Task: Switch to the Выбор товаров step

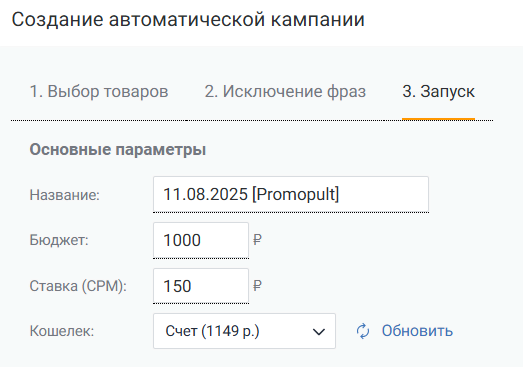Action: pyautogui.click(x=99, y=91)
